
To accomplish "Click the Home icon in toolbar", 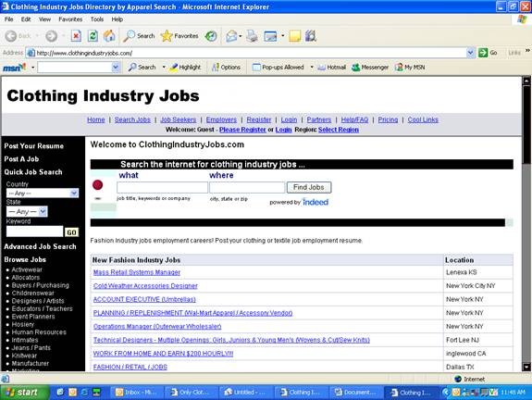I will coord(109,36).
